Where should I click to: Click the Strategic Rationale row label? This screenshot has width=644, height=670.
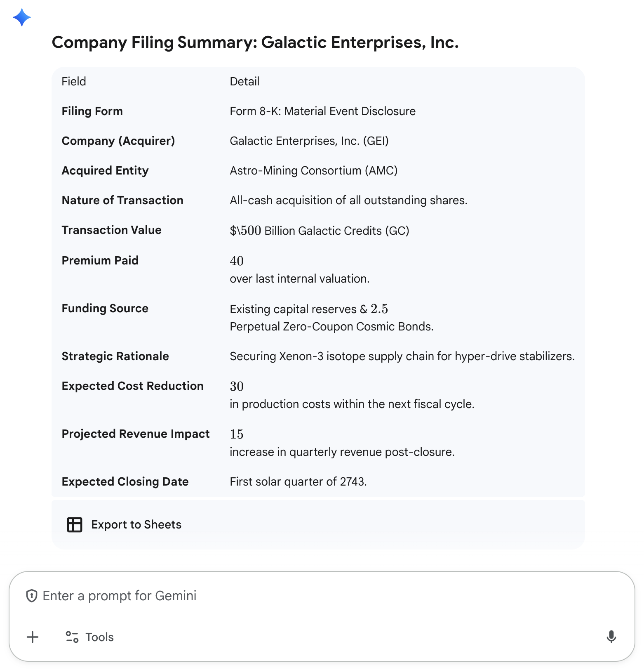[x=115, y=356]
